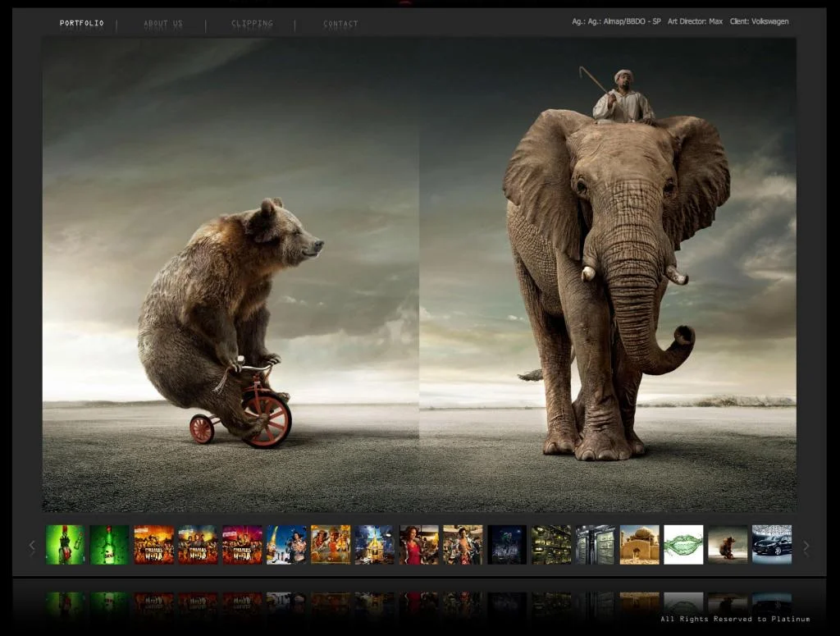
Task: Open the Portfolio menu item
Action: coord(82,23)
